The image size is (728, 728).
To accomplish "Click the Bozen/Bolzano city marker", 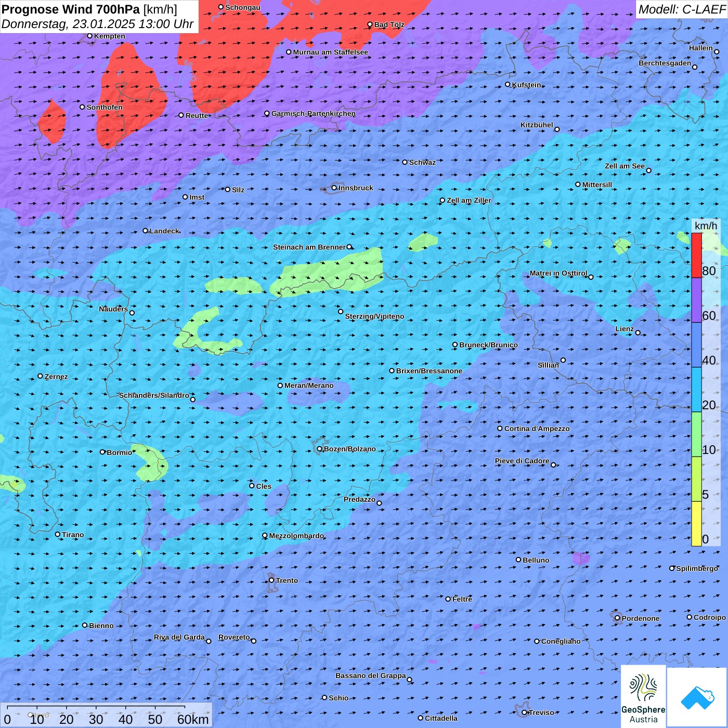I will (x=319, y=449).
